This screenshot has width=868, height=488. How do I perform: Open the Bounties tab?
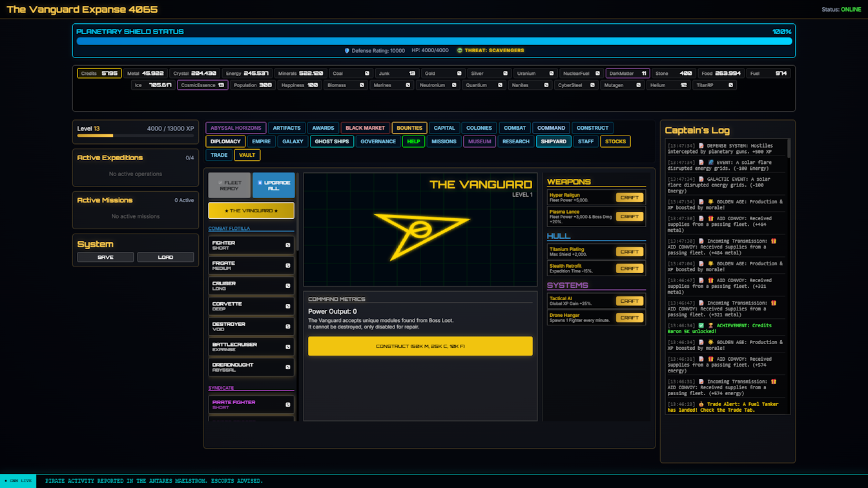pyautogui.click(x=409, y=128)
